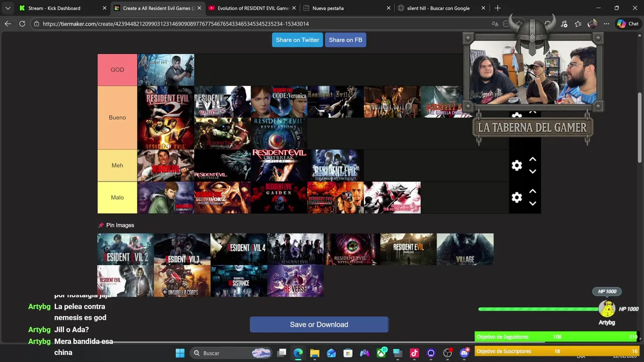Select the yellow Malo tier label

[x=117, y=198]
